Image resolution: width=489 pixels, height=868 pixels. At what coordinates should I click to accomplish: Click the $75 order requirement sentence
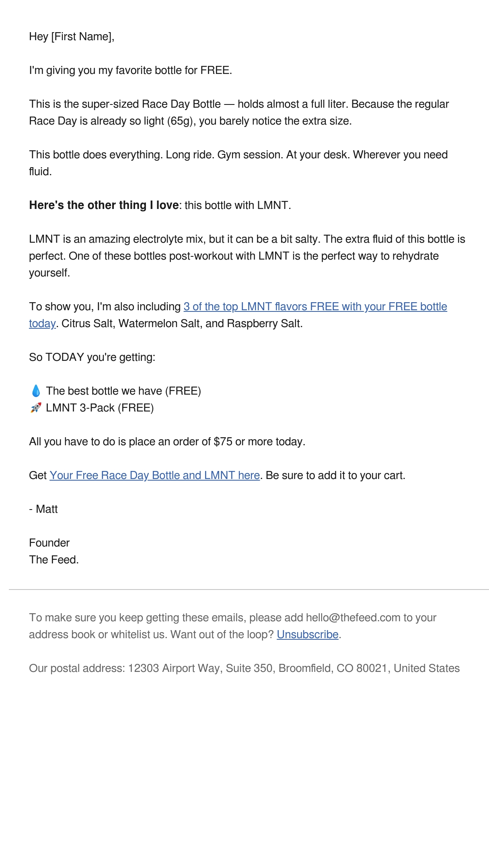(167, 442)
